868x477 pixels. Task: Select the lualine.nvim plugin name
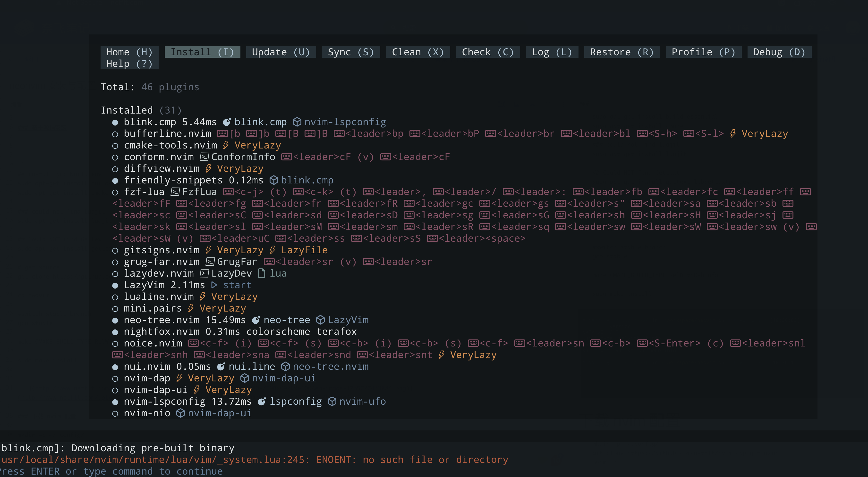[x=159, y=296]
